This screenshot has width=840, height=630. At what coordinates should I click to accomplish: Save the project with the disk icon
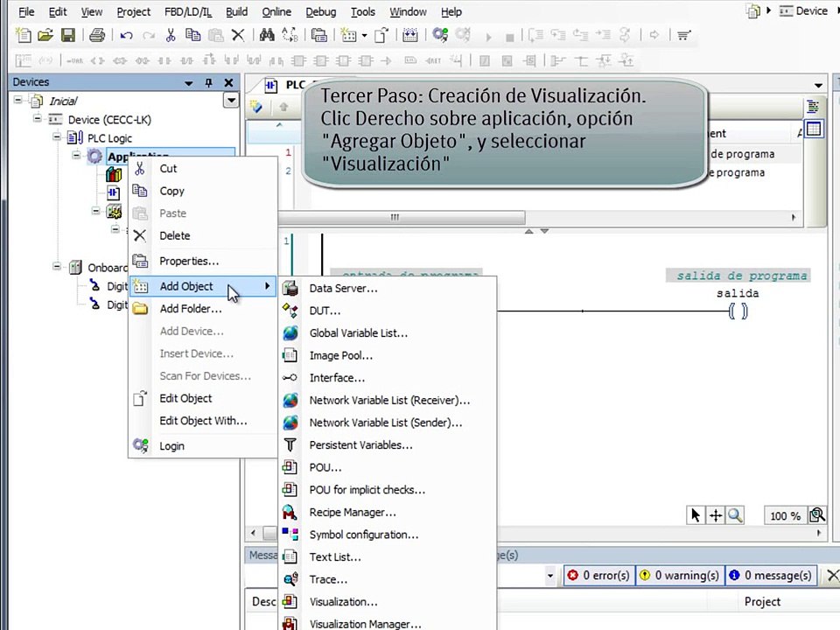68,35
